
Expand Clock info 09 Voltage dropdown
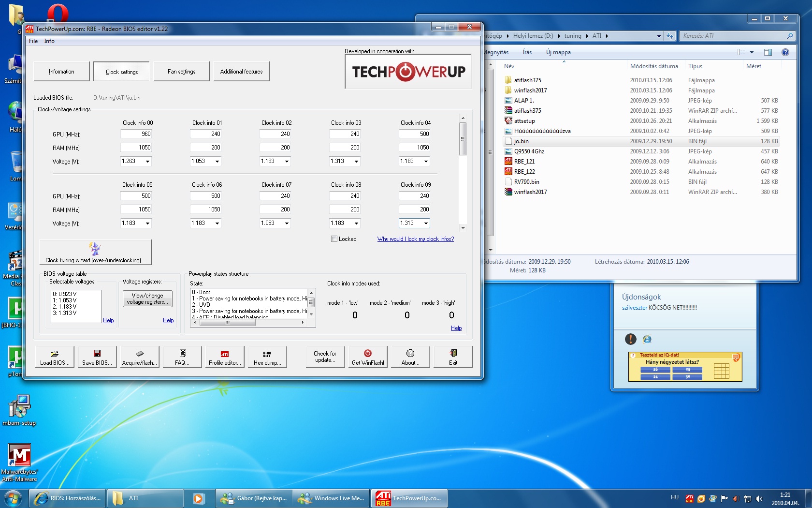426,223
